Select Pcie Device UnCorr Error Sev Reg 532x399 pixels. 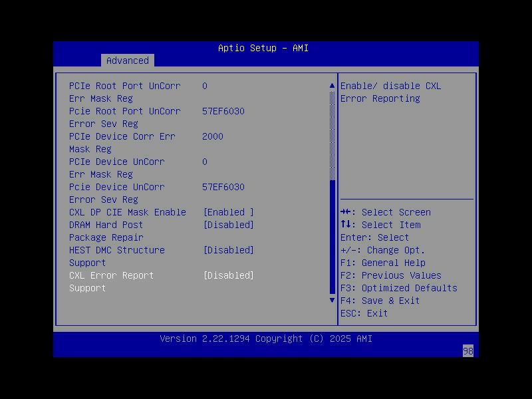[x=117, y=194]
